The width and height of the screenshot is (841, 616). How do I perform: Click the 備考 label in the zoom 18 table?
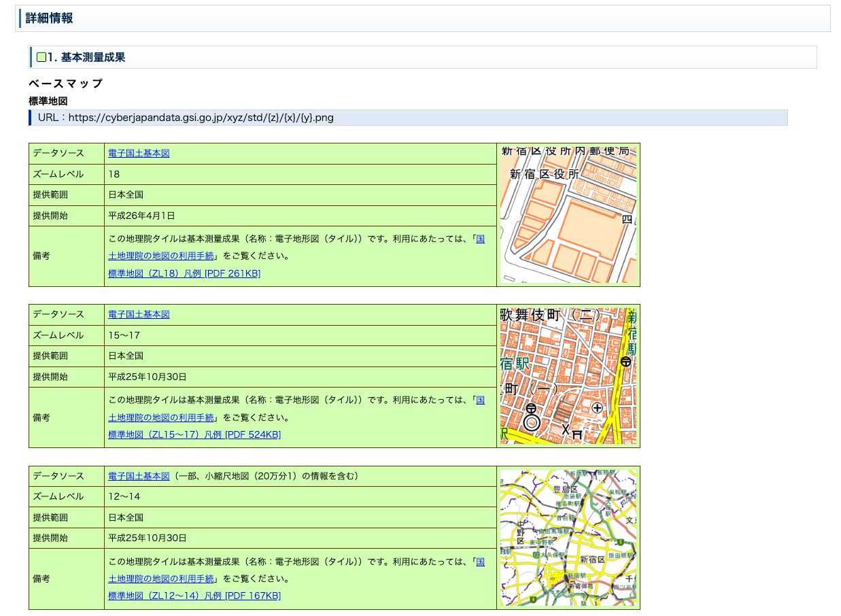41,256
